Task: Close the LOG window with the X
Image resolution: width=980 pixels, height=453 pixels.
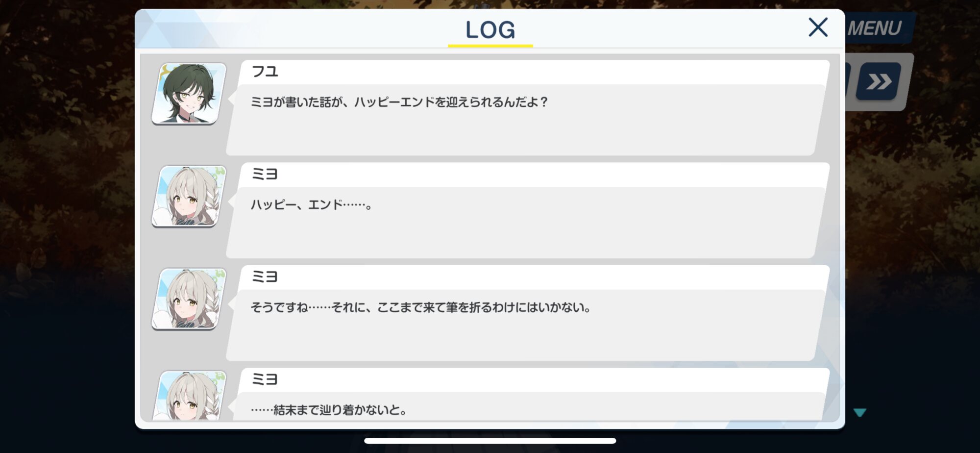Action: click(x=818, y=27)
